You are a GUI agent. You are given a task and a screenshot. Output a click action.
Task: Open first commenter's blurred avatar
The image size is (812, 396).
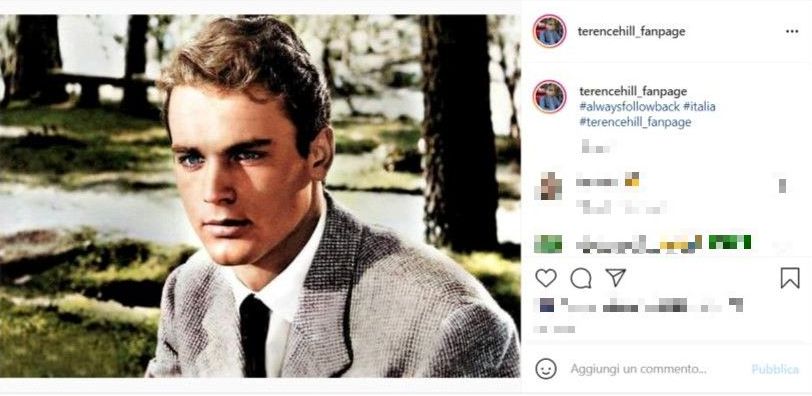548,186
